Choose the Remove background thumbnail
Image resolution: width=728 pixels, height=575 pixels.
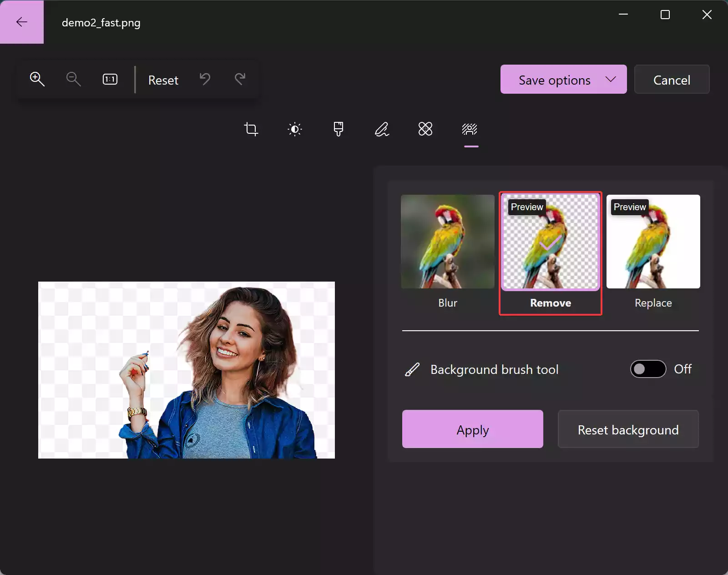point(551,242)
